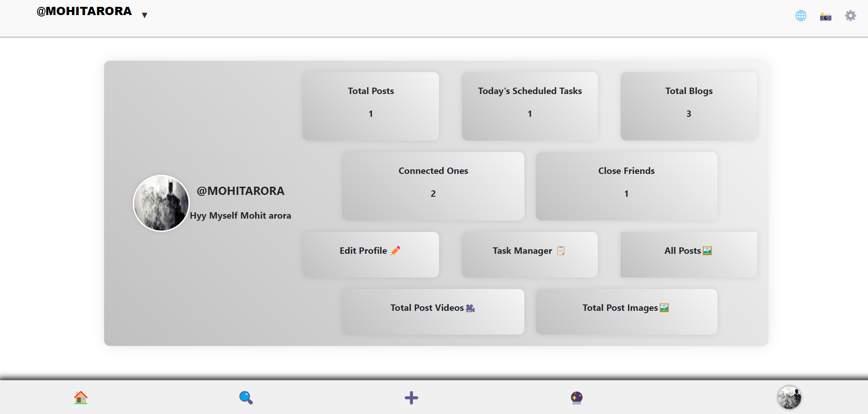Open the Close Friends card
868x414 pixels.
pos(626,186)
